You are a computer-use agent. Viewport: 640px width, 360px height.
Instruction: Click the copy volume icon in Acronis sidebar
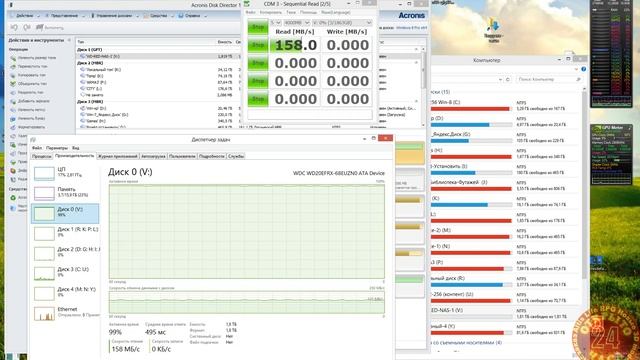pyautogui.click(x=13, y=75)
